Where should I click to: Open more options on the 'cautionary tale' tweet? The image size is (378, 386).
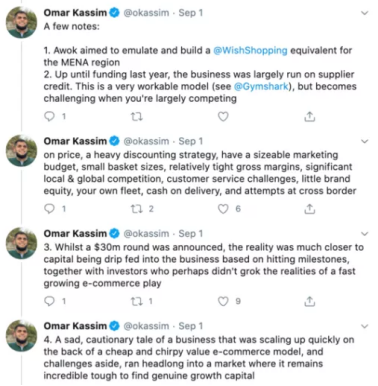click(x=365, y=326)
